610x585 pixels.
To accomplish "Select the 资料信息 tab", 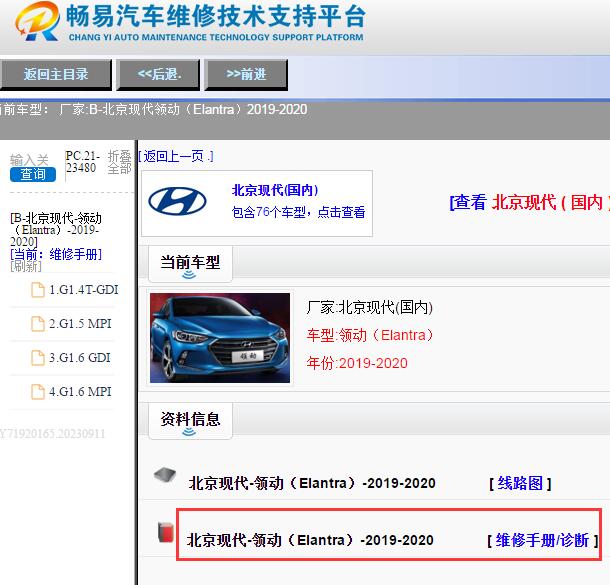I will (x=190, y=421).
